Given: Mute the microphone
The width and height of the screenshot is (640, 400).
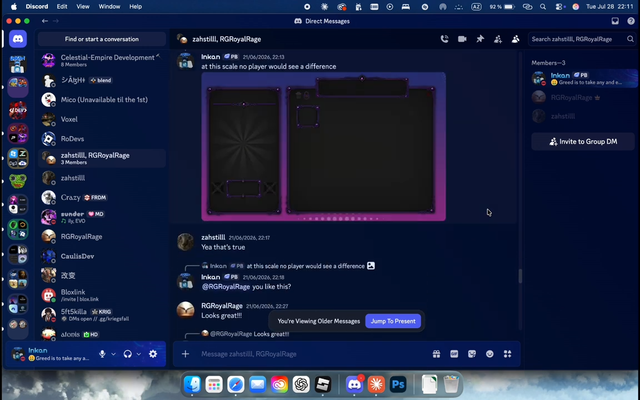Looking at the screenshot, I should 102,354.
